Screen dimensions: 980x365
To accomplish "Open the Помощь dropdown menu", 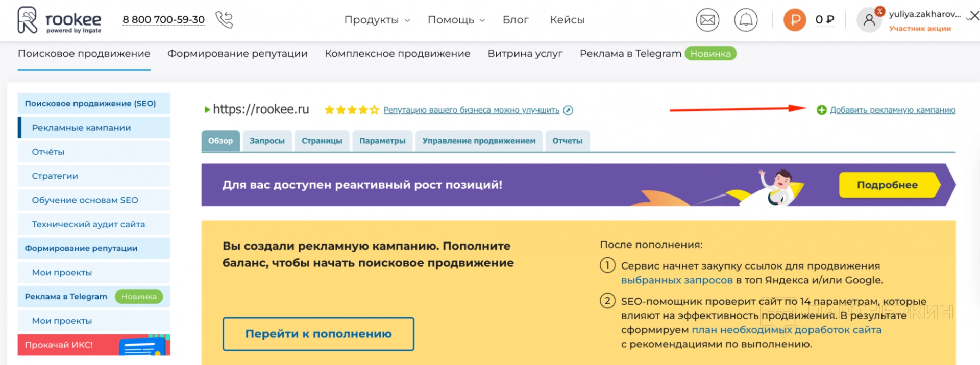I will tap(456, 20).
